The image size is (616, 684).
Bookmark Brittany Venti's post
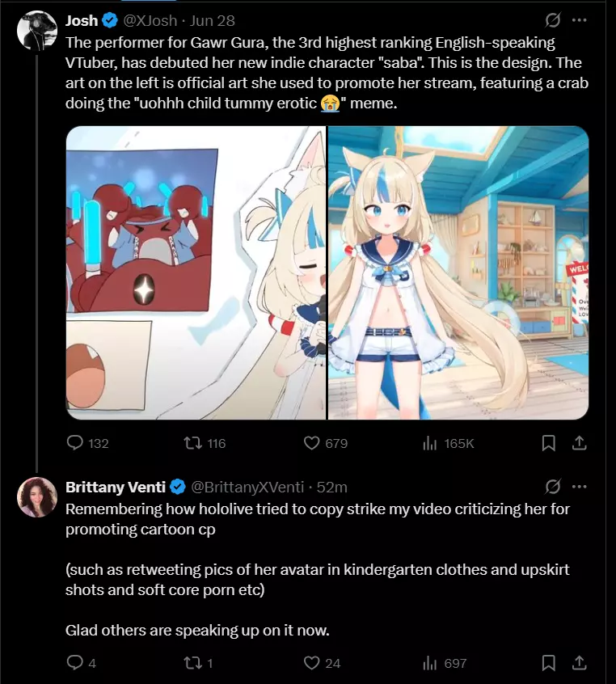point(548,663)
